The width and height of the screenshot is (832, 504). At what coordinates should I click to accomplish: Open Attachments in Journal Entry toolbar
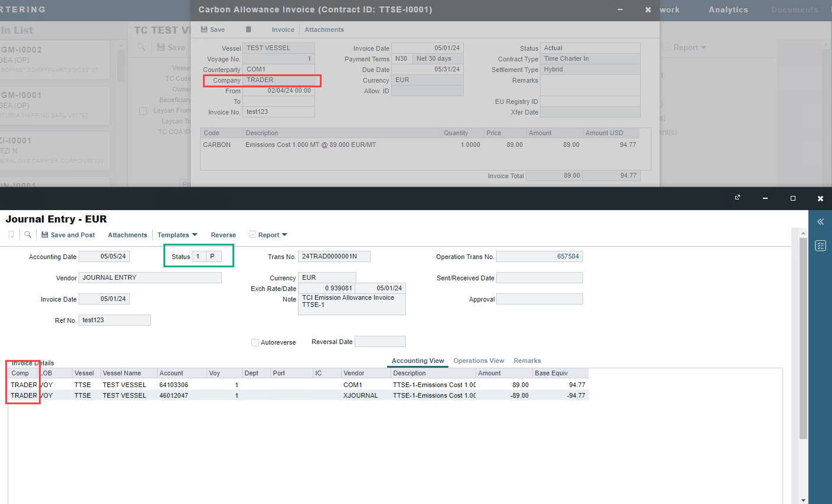coord(127,235)
